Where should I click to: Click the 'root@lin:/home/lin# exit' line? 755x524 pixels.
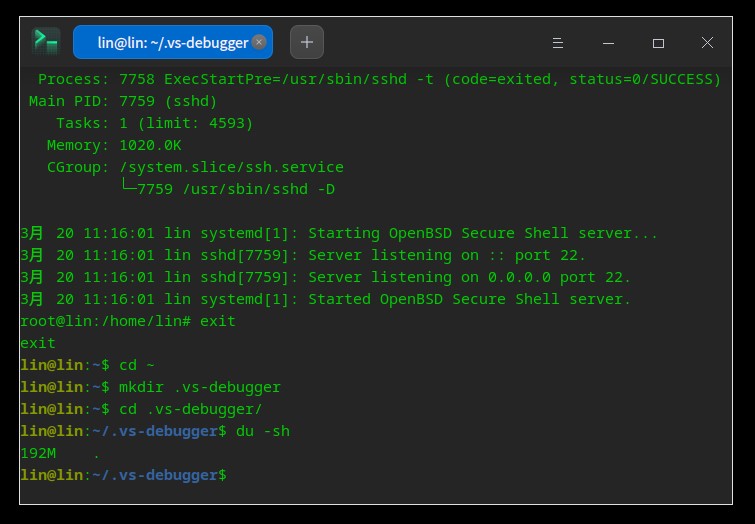[x=128, y=321]
